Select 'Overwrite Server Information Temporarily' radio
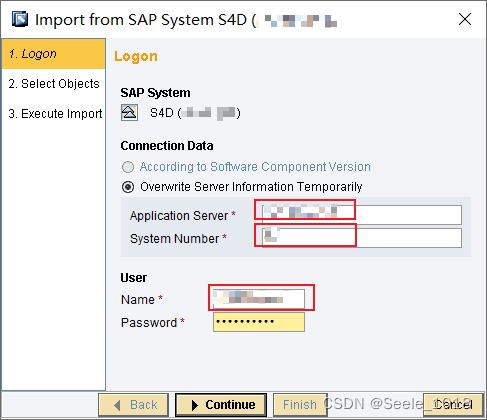The image size is (487, 420). click(x=128, y=187)
